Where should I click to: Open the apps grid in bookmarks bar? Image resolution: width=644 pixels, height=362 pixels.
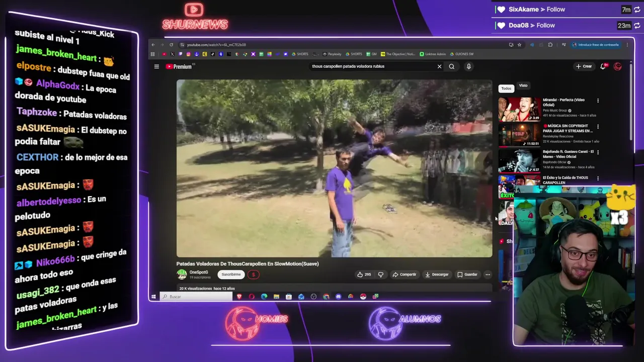pyautogui.click(x=152, y=54)
